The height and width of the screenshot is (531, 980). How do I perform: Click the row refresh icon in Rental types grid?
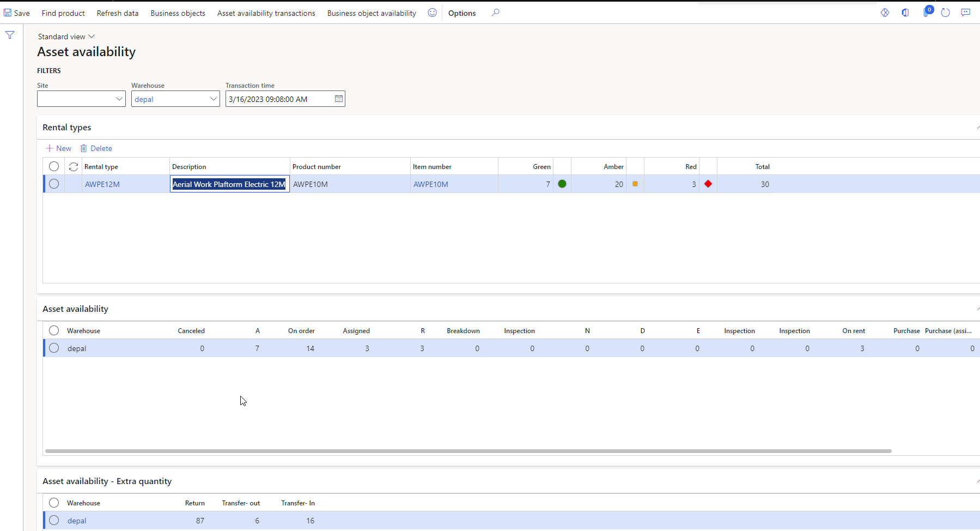point(73,166)
